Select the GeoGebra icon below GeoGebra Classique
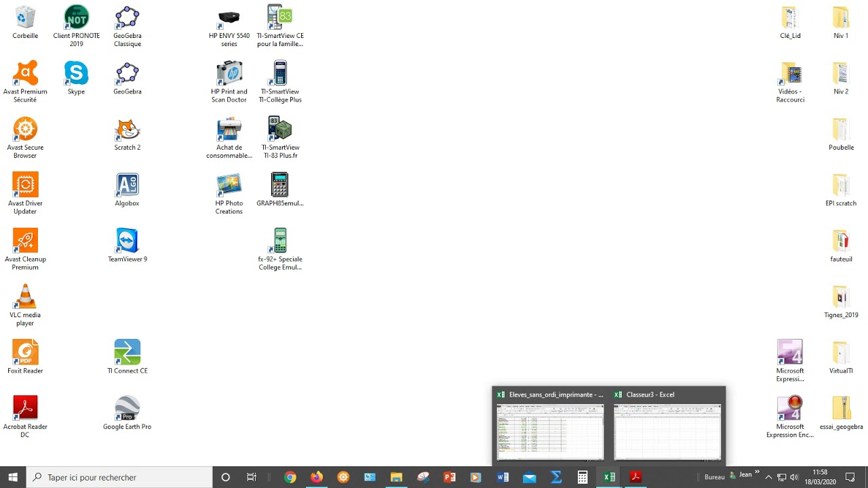 pos(127,78)
